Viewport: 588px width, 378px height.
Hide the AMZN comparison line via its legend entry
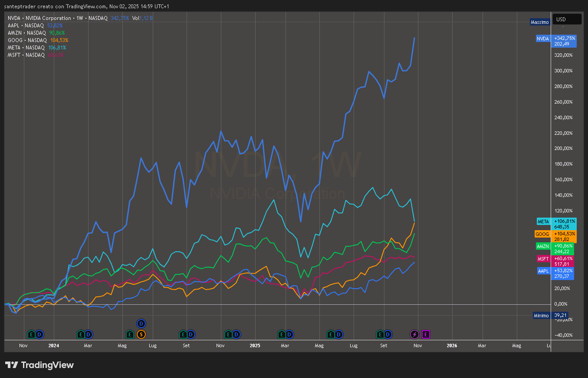point(14,33)
